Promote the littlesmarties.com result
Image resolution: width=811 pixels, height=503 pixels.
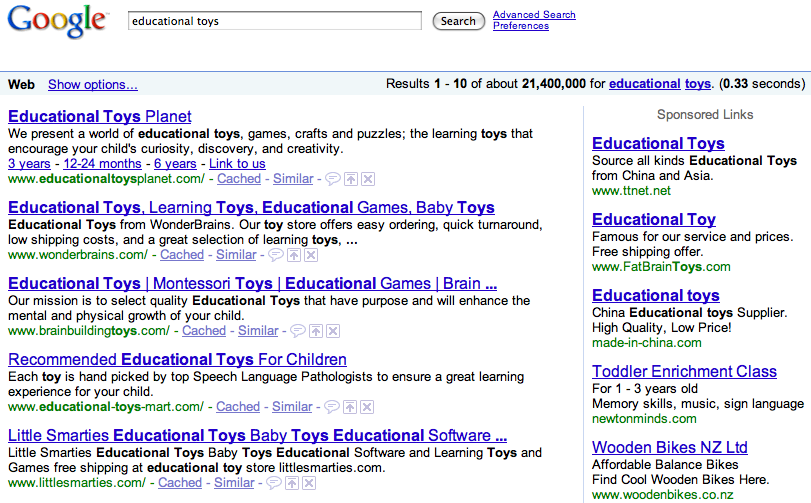pos(292,483)
